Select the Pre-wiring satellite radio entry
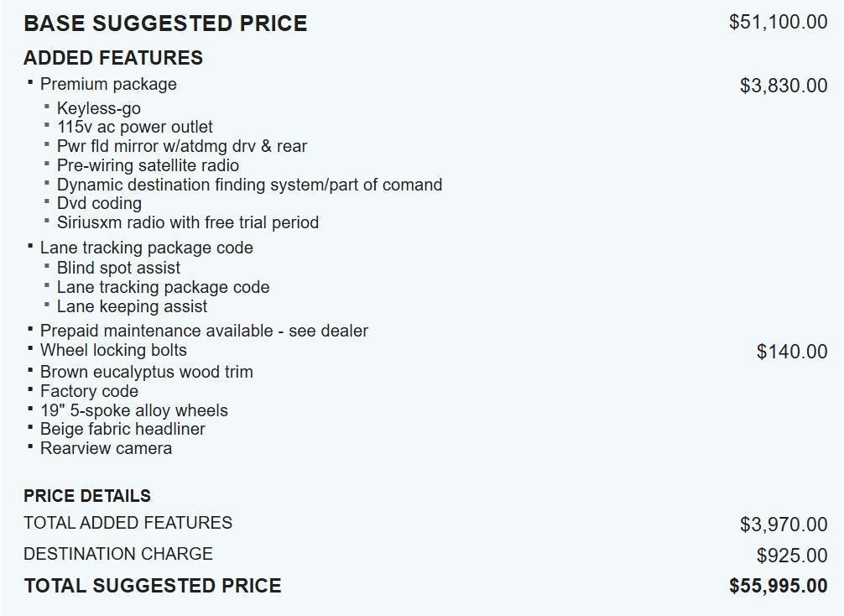Screen dimensions: 844x616 (x=148, y=165)
